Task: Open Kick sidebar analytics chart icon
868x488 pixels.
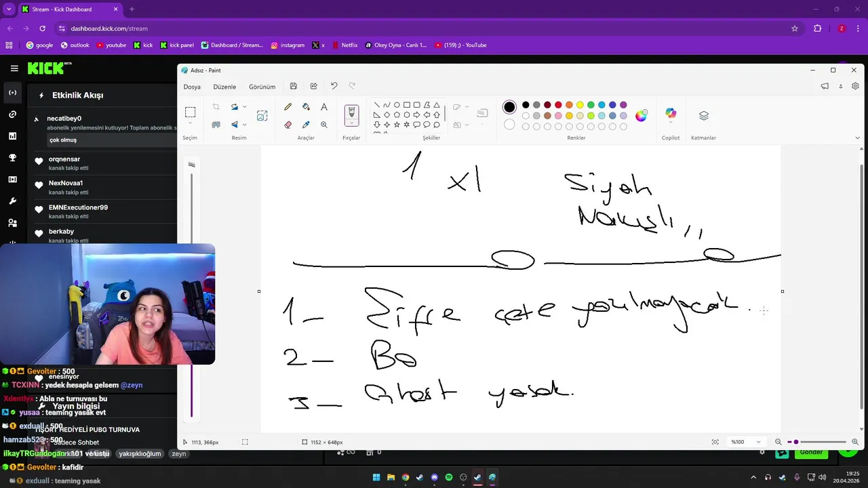Action: coord(12,136)
